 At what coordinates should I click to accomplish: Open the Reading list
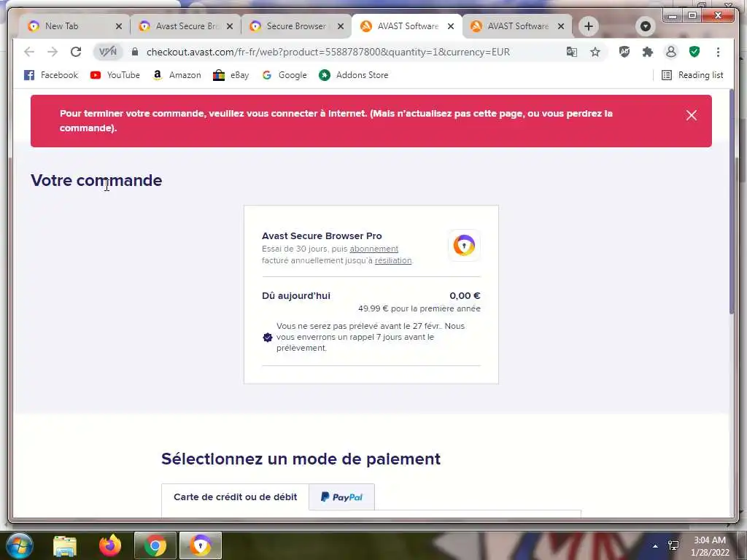point(692,75)
